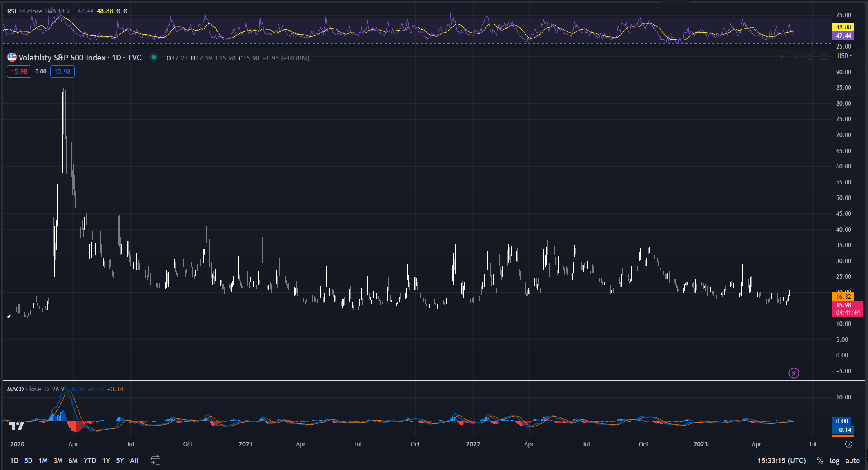Move main pane down with arrow icon
This screenshot has height=470, width=868.
pos(796,57)
